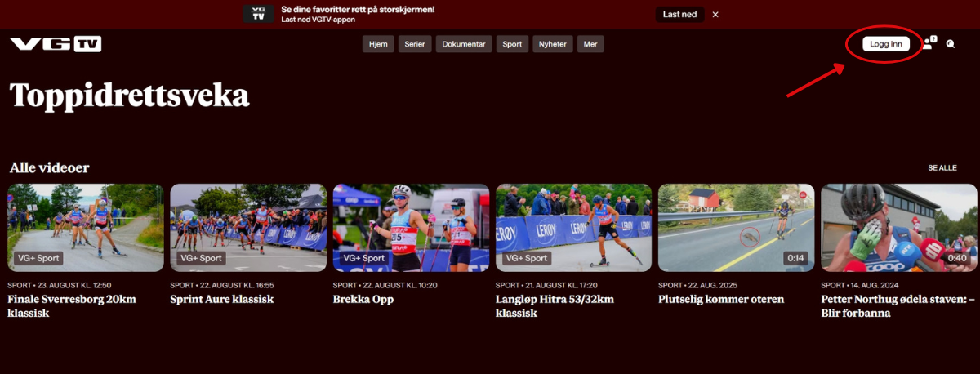Screen dimensions: 980x374
Task: Open the Sprint Aure klassisk video thumbnail
Action: 248,228
